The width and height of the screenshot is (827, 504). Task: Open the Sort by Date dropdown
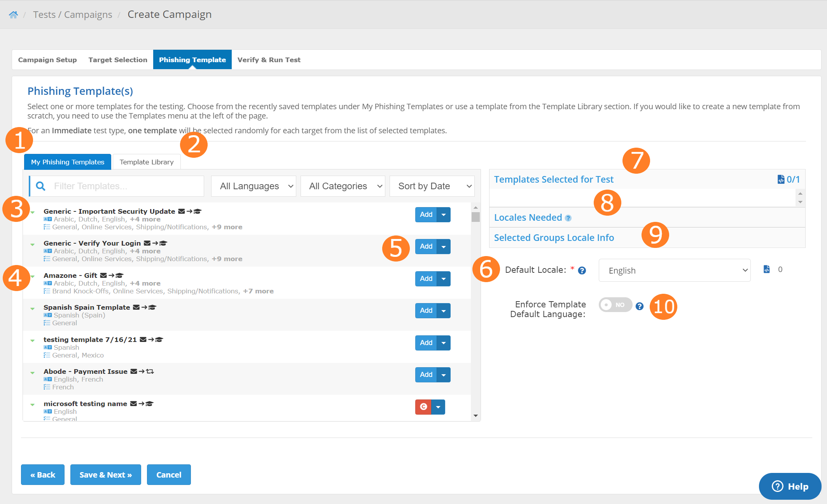pyautogui.click(x=432, y=186)
